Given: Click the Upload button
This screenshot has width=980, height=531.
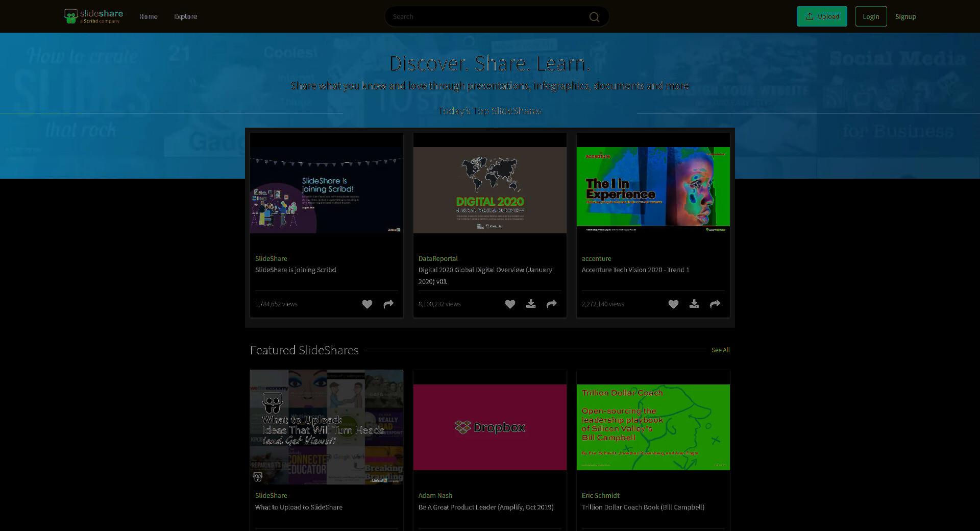Looking at the screenshot, I should point(822,16).
